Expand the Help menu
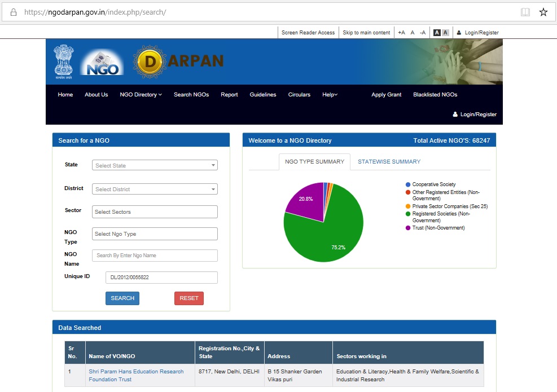 click(x=330, y=94)
